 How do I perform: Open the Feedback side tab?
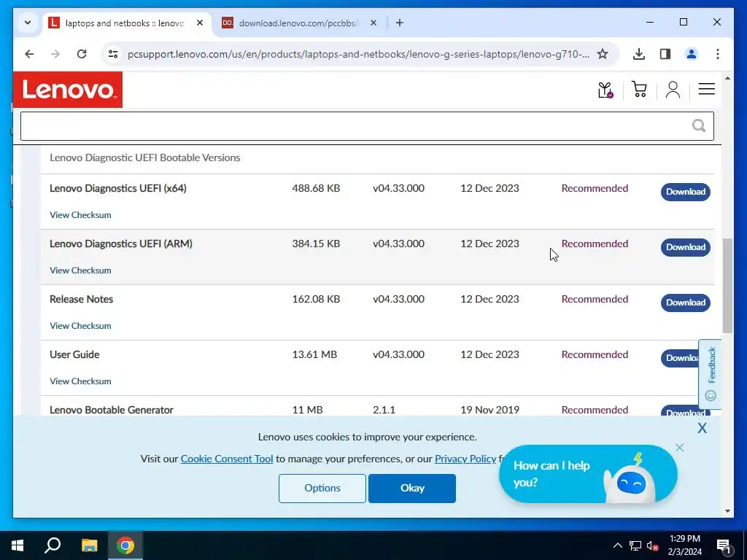[711, 374]
